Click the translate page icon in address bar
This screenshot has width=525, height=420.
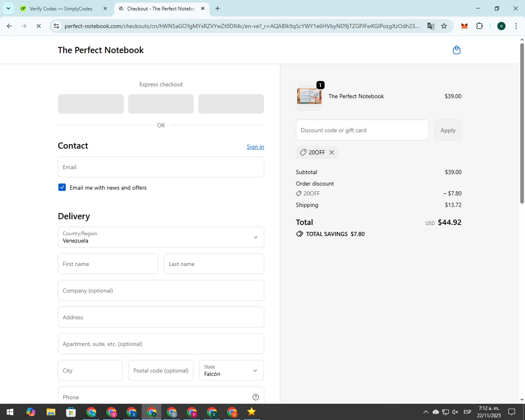click(x=430, y=26)
